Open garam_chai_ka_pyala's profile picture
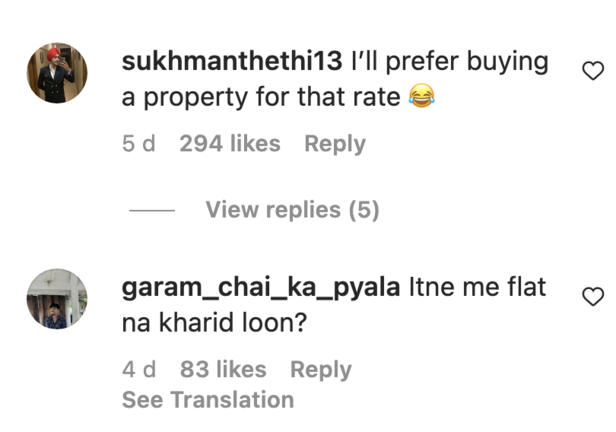Screen dimensions: 616x432 [57, 299]
